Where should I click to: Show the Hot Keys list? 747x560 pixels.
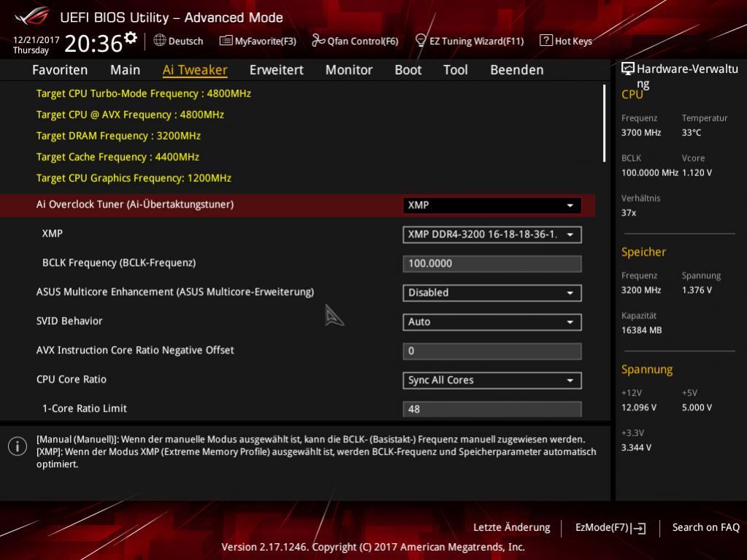(x=566, y=41)
